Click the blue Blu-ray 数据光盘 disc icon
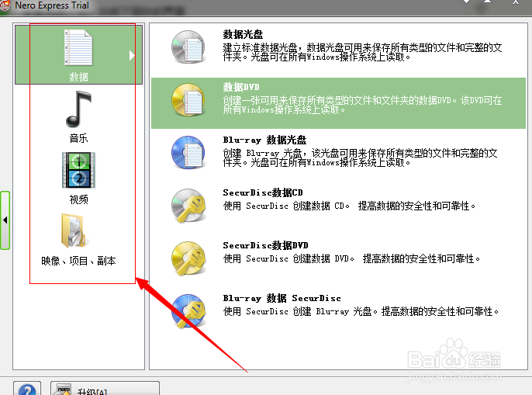The height and width of the screenshot is (395, 532). tap(188, 153)
